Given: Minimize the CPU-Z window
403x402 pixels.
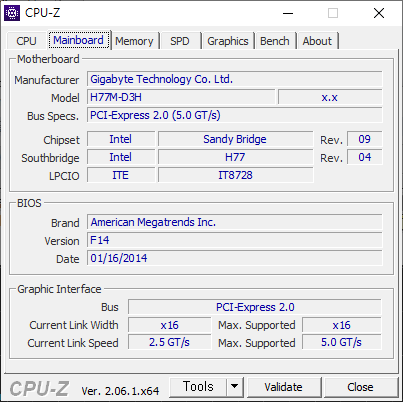Looking at the screenshot, I should (x=288, y=13).
